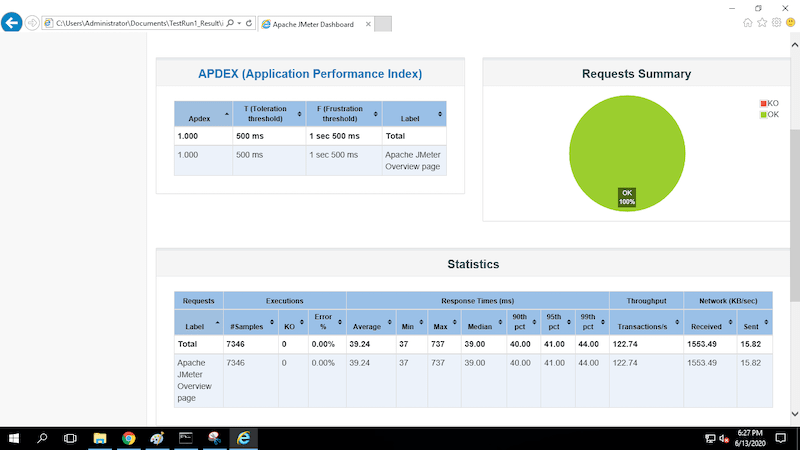This screenshot has height=450, width=800.
Task: Sort Statistics by #Samples column
Action: click(x=251, y=322)
